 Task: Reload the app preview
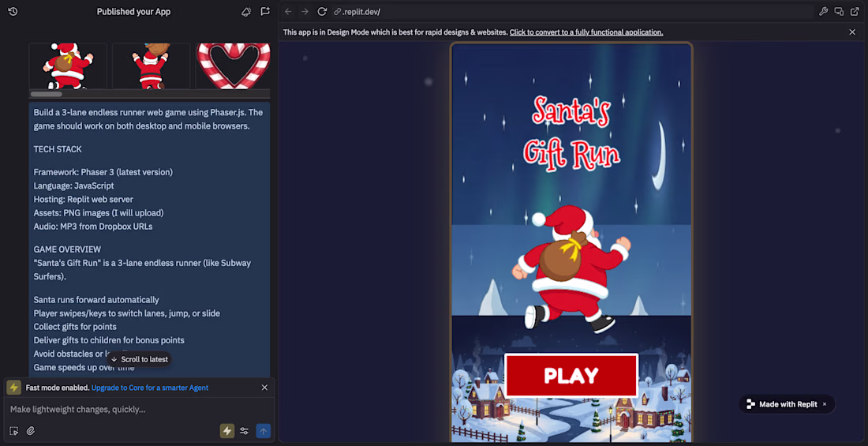tap(322, 12)
